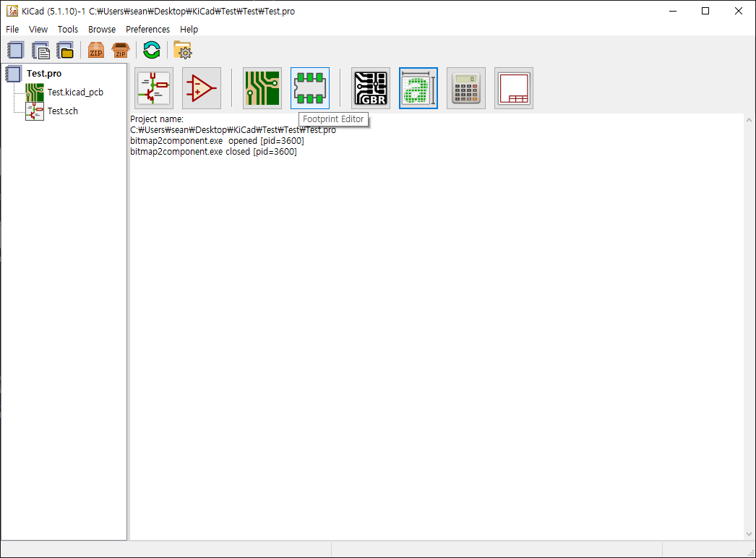
Task: Launch the Schematic Layout Editor
Action: (154, 88)
